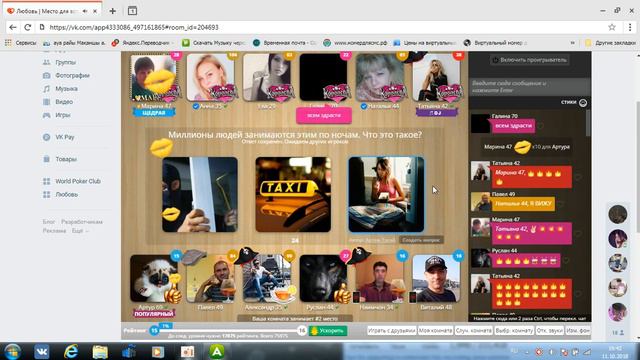Open Любовь app in the sidebar
The height and width of the screenshot is (360, 640).
click(66, 194)
